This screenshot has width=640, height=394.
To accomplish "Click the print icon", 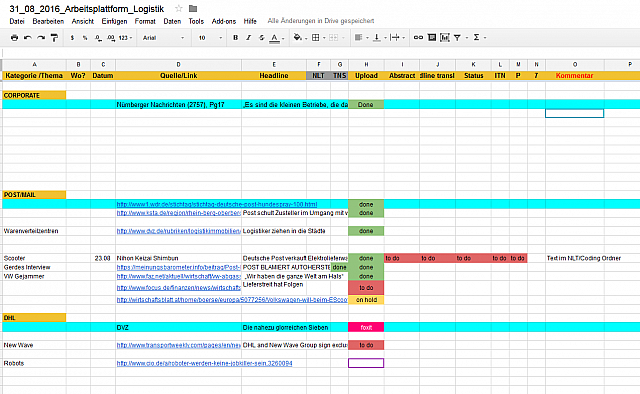I will pyautogui.click(x=14, y=38).
